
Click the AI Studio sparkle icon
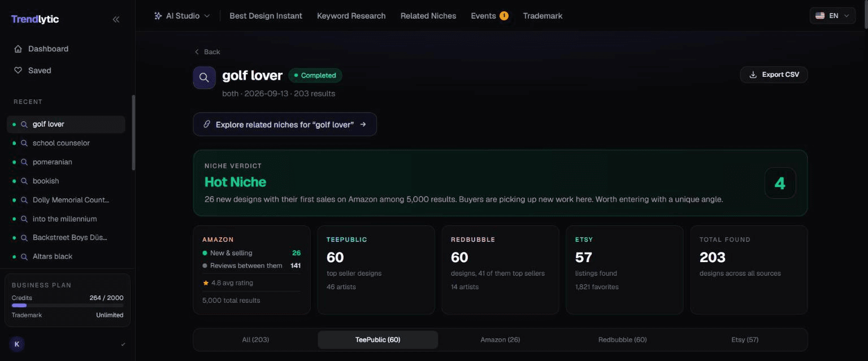pyautogui.click(x=158, y=16)
